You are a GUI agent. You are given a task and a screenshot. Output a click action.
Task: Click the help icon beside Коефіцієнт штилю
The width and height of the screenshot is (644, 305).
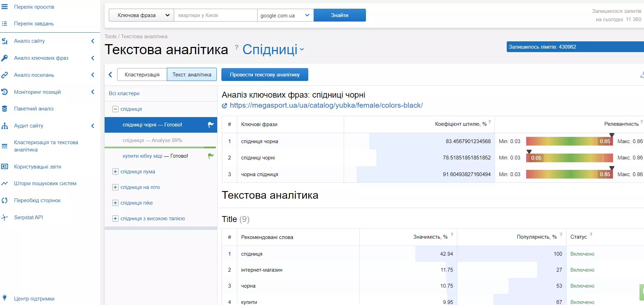(x=490, y=122)
